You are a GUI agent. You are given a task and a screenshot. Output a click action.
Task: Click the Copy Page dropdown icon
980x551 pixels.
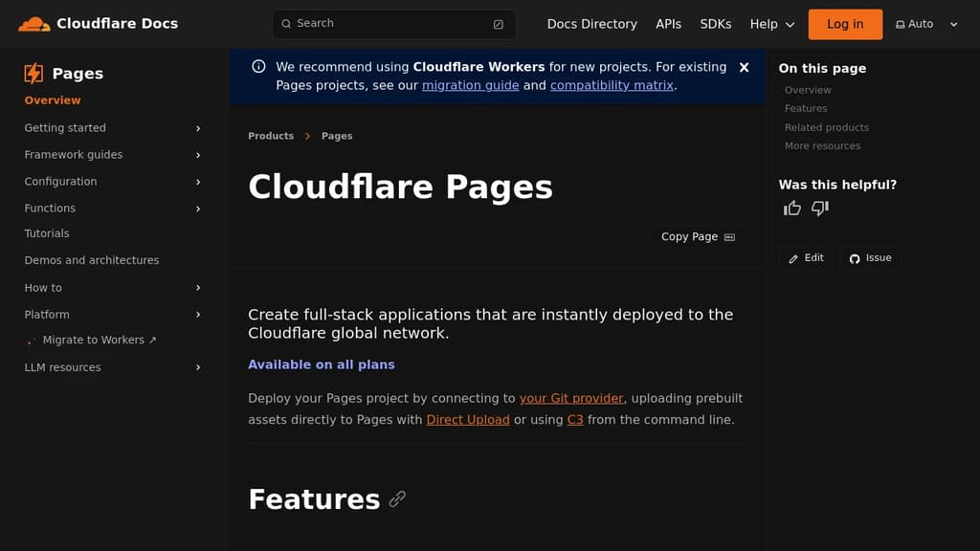point(729,237)
